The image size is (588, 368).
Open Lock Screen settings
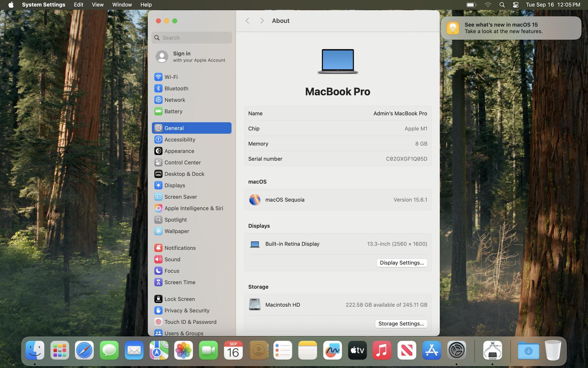pyautogui.click(x=192, y=299)
